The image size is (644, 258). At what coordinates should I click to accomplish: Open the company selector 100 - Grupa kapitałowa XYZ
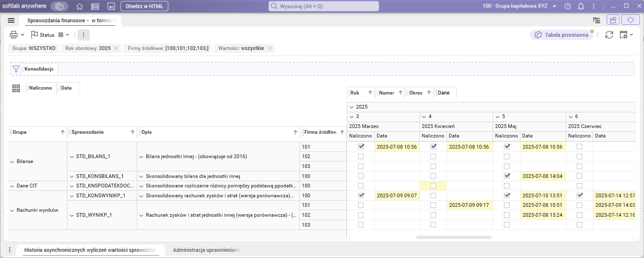pos(520,6)
